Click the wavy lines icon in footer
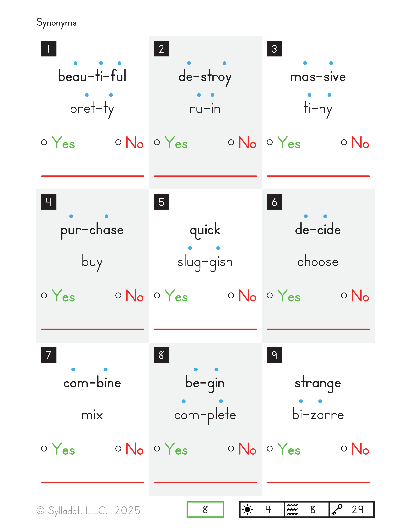The height and width of the screenshot is (532, 411). click(x=292, y=509)
